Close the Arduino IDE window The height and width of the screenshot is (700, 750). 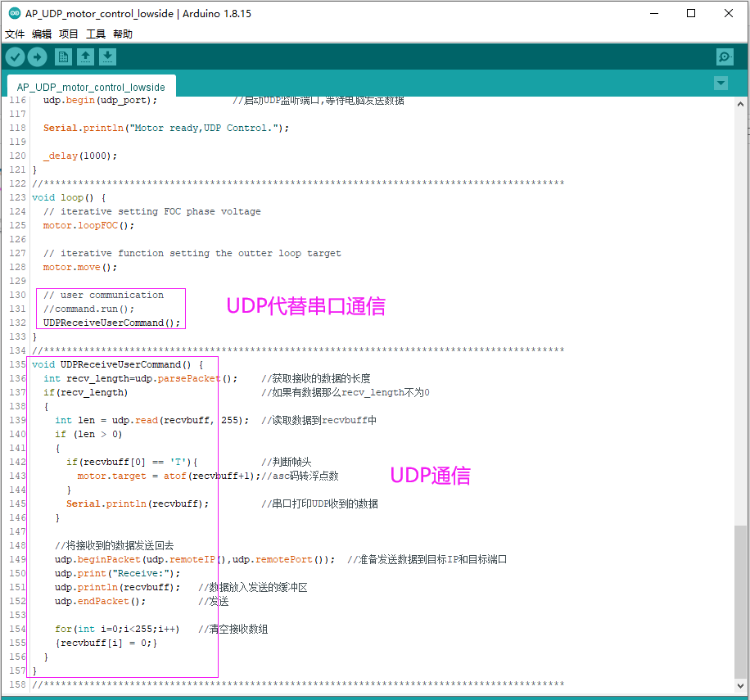(x=729, y=13)
